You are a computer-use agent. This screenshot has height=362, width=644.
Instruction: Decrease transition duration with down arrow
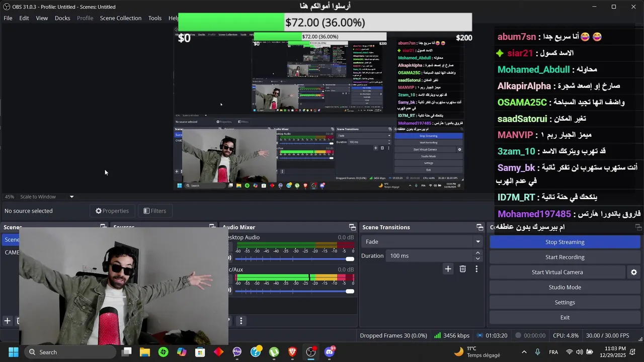pos(477,259)
